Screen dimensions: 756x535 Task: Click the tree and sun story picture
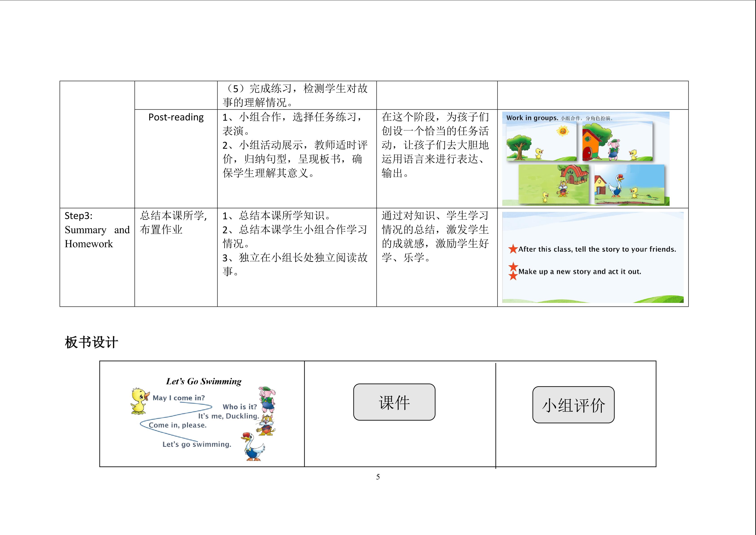541,142
